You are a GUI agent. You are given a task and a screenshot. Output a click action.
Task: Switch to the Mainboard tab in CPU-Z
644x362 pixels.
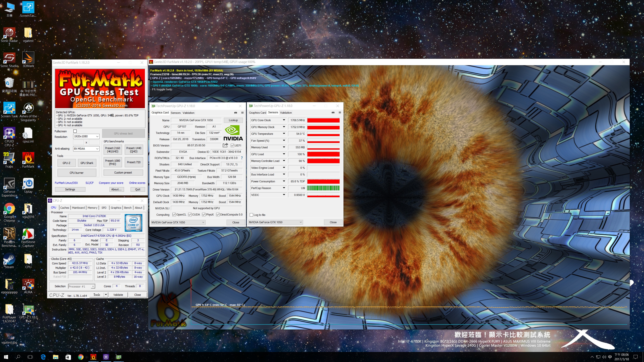tap(78, 208)
